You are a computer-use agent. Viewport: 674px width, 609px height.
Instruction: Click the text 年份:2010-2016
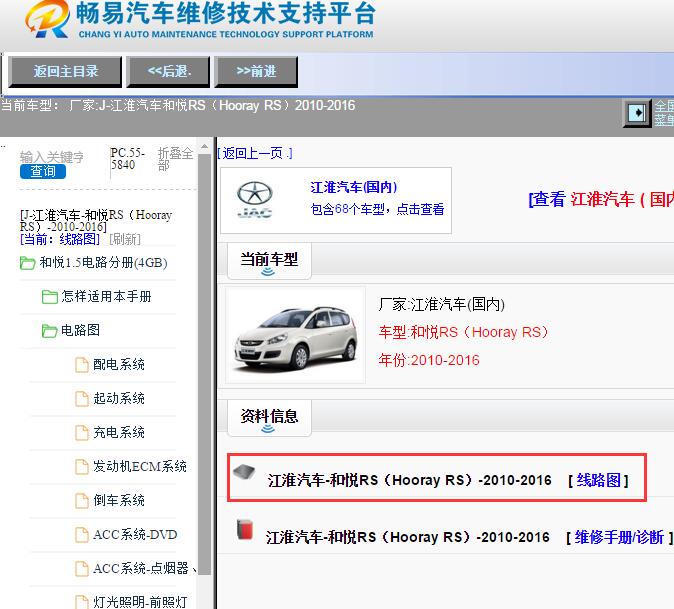coord(429,360)
